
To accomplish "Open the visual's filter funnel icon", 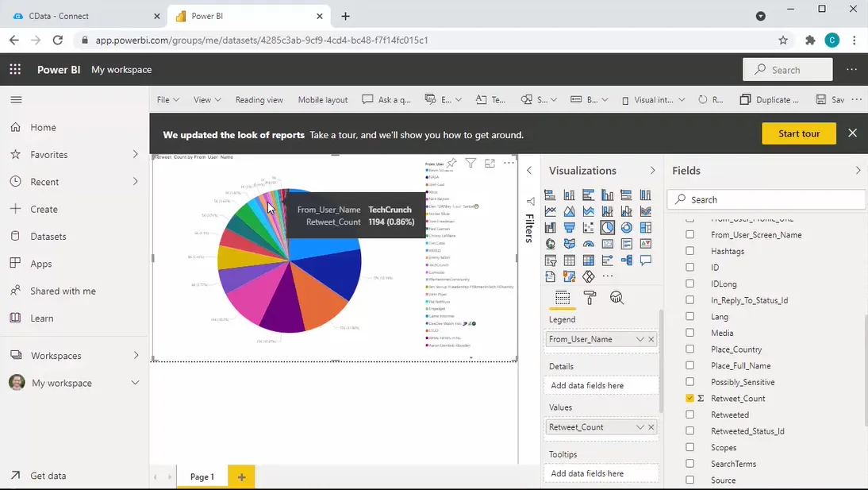I will tap(471, 163).
